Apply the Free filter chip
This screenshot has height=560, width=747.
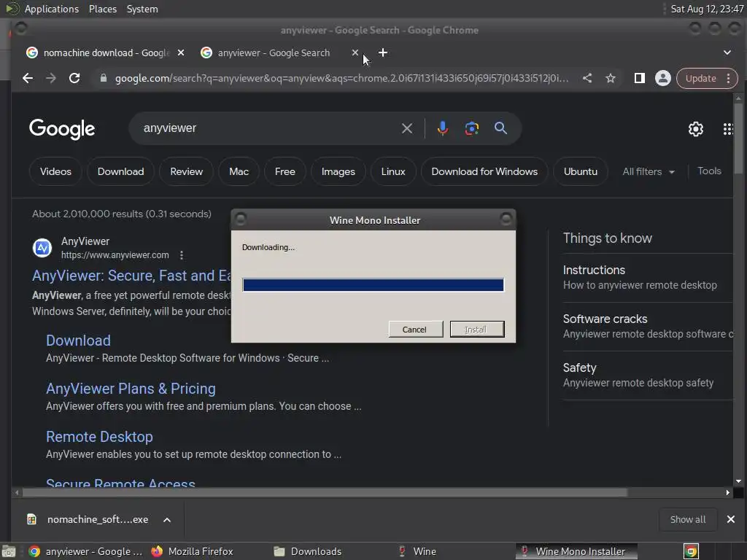(285, 171)
